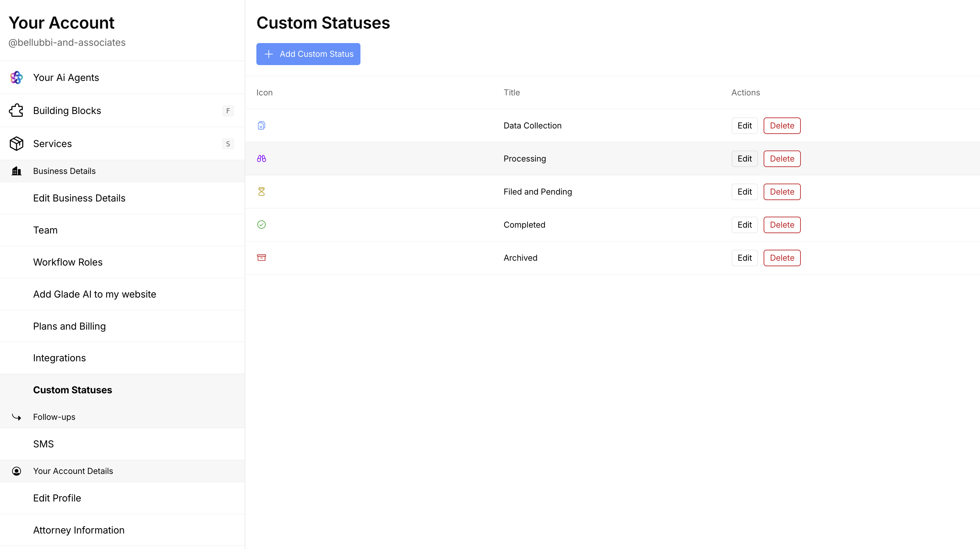The width and height of the screenshot is (980, 549).
Task: Delete the Archived custom status
Action: (x=782, y=257)
